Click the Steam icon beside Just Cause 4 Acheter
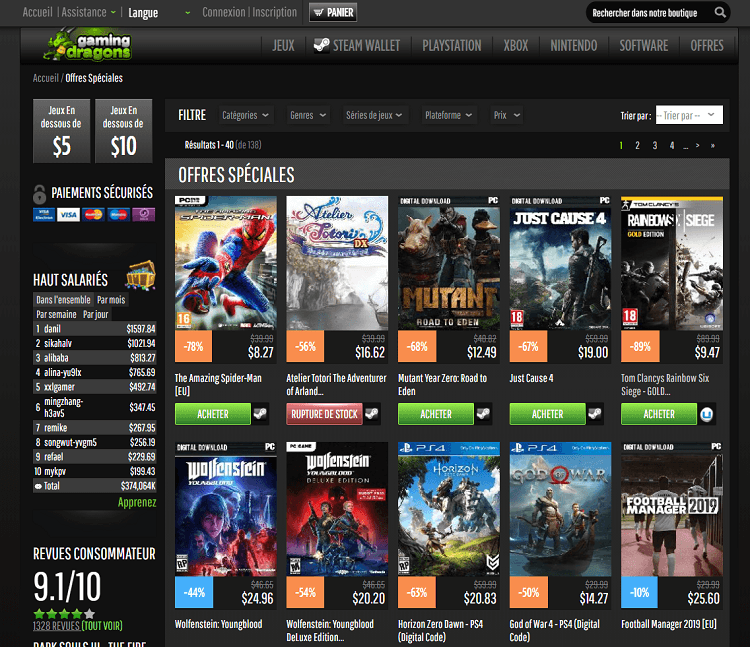Image resolution: width=750 pixels, height=647 pixels. 595,414
